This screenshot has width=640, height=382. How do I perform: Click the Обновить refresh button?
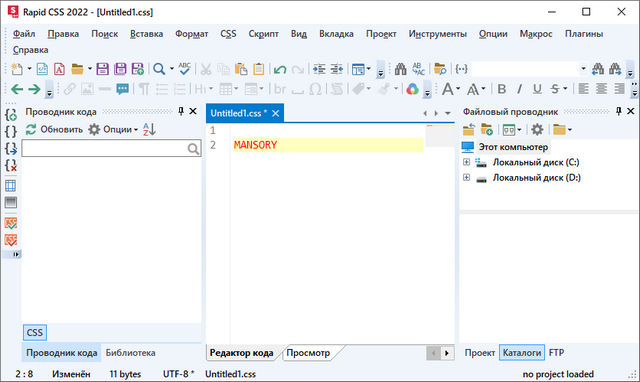[x=54, y=129]
